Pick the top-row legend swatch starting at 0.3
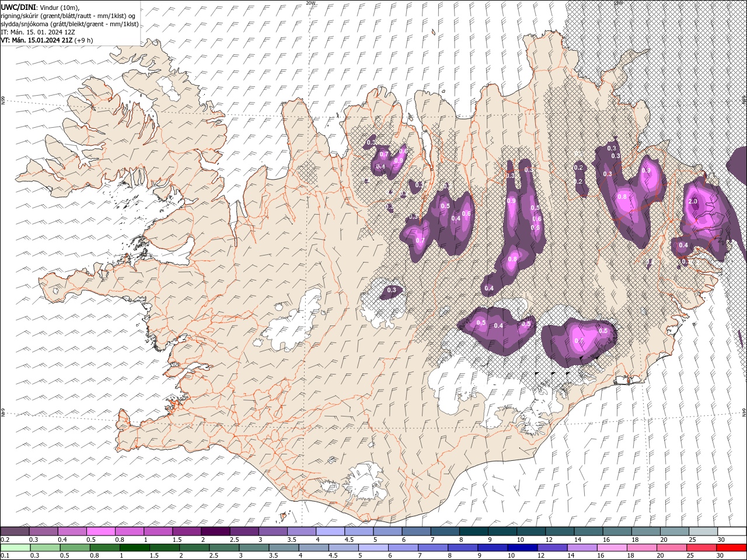Image resolution: width=747 pixels, height=560 pixels. (43, 531)
